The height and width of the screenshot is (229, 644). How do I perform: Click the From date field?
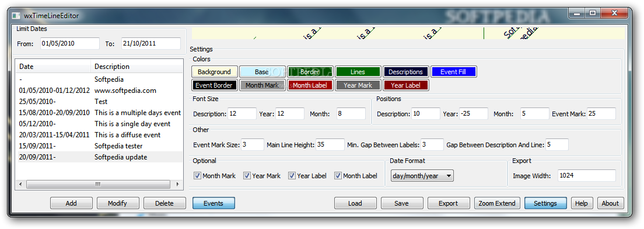[70, 44]
